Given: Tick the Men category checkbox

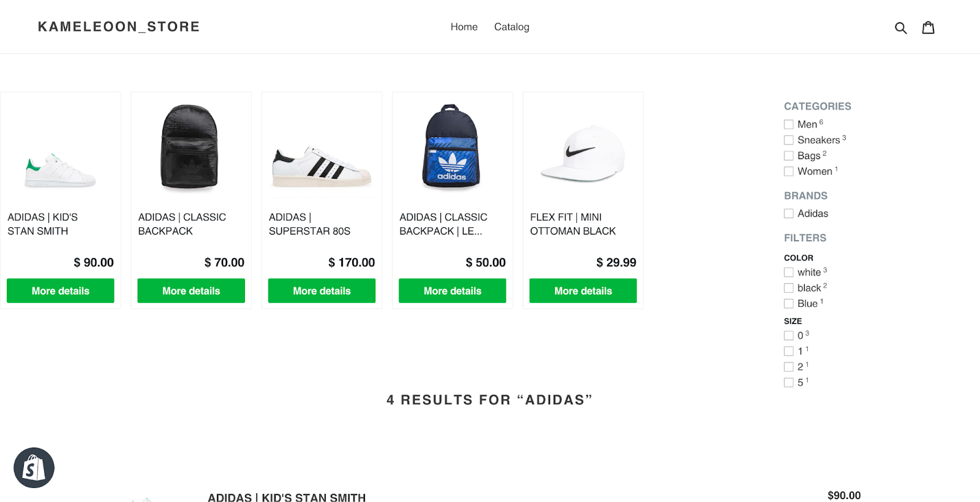Looking at the screenshot, I should click(789, 124).
